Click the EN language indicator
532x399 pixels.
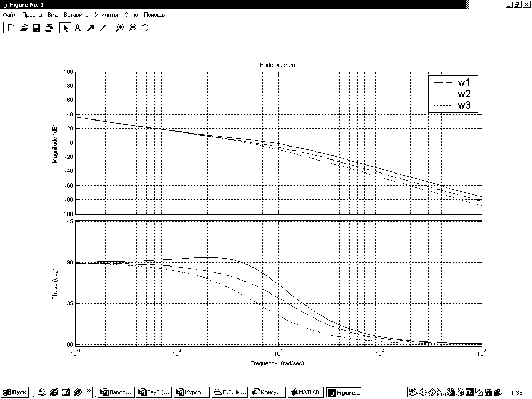470,393
